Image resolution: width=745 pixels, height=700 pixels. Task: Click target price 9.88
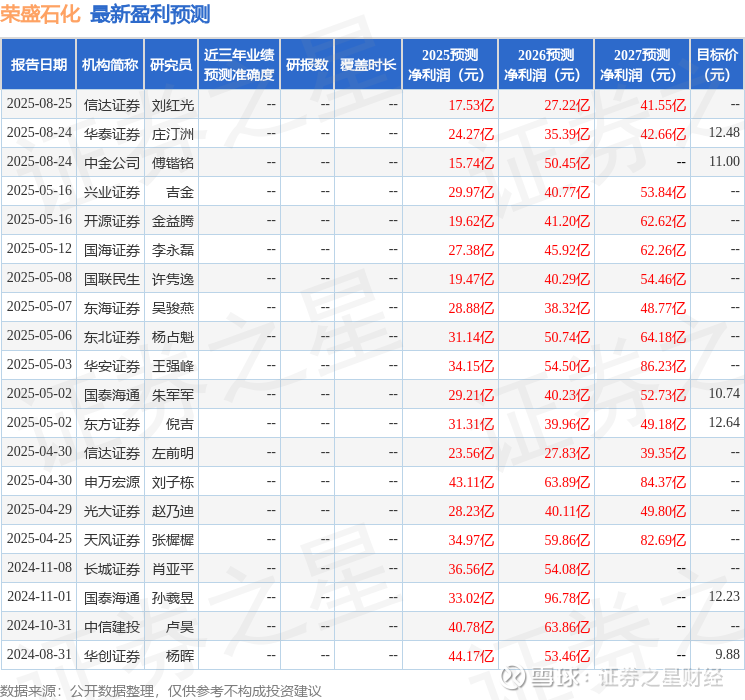(727, 654)
